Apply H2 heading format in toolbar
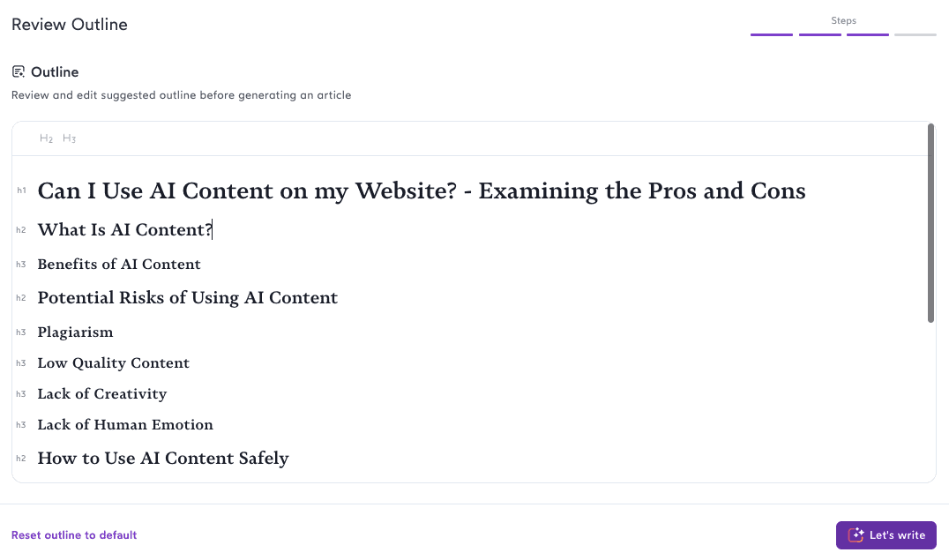949x560 pixels. tap(46, 138)
